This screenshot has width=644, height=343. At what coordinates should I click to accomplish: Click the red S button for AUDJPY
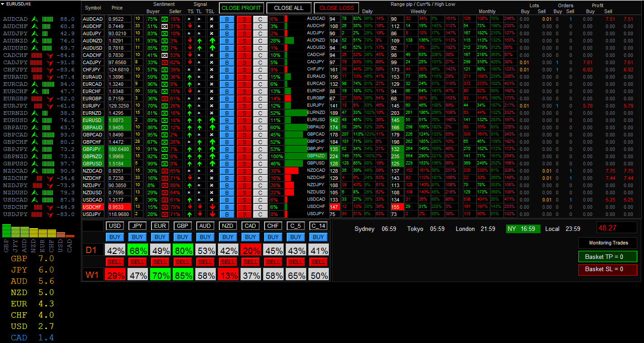[x=244, y=33]
